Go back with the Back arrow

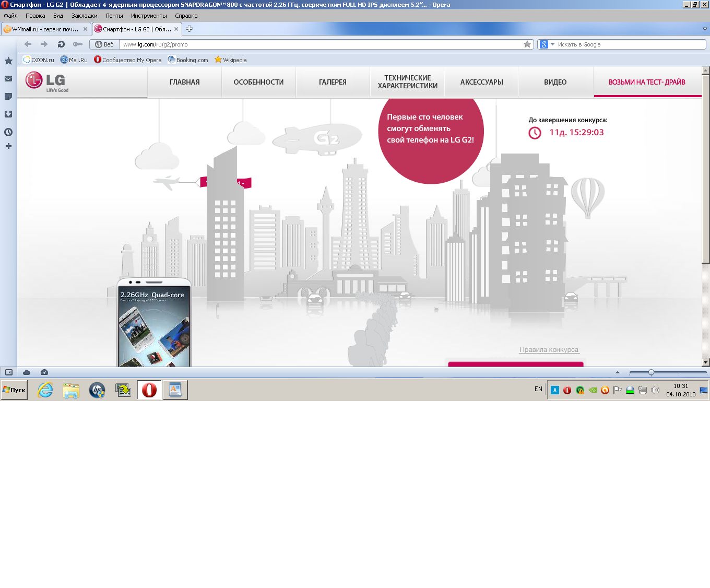click(x=28, y=44)
